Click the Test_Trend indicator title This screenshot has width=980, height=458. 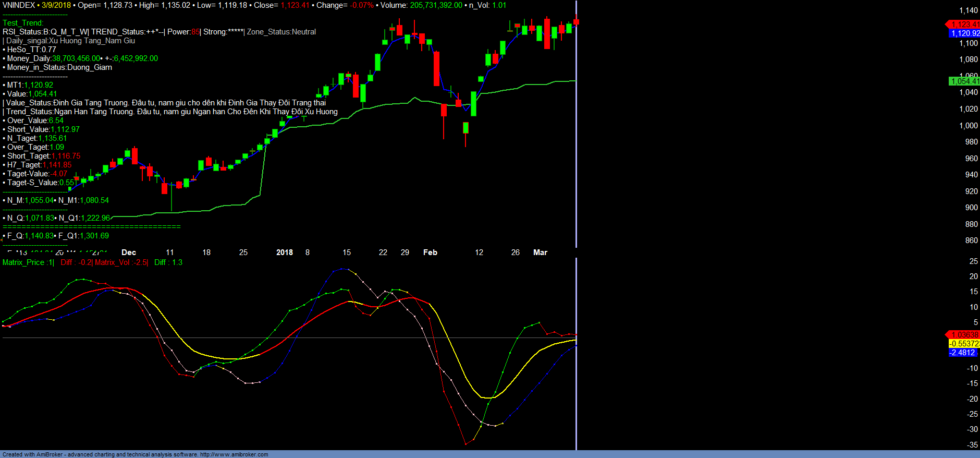[23, 23]
